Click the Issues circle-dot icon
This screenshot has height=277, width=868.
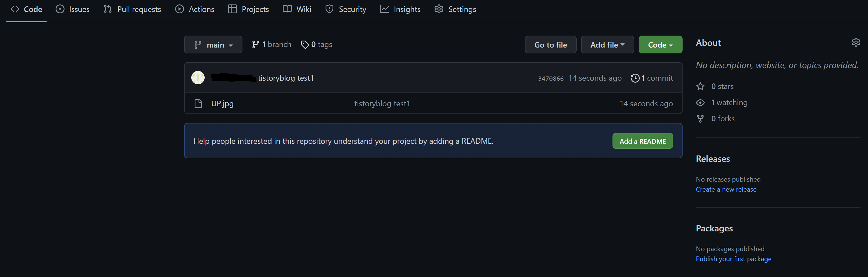pos(60,9)
